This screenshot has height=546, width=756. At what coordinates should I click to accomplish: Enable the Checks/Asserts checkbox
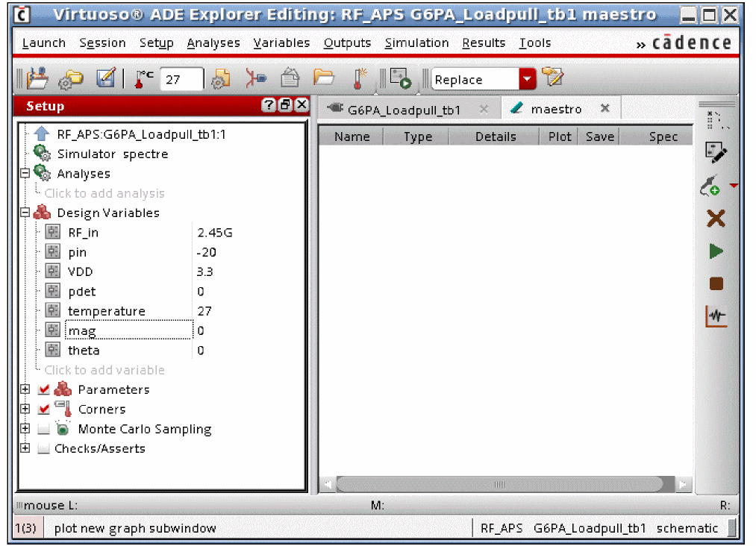click(43, 448)
